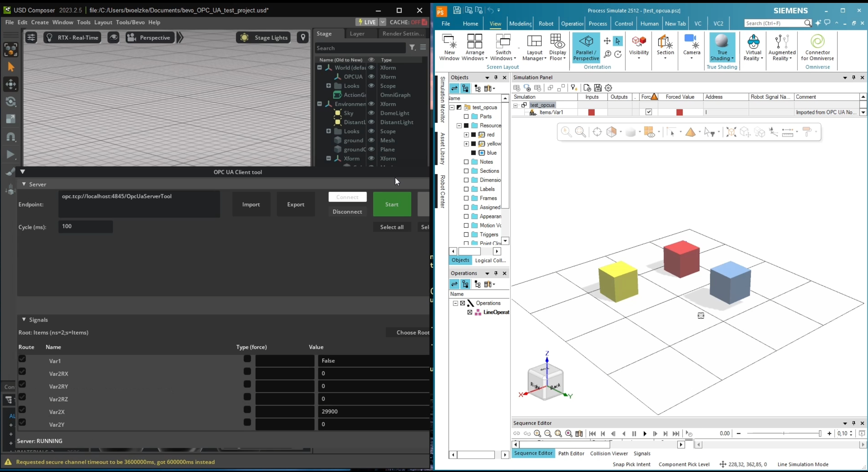Click the Endpoint URL input field
This screenshot has height=472, width=868.
[x=139, y=204]
